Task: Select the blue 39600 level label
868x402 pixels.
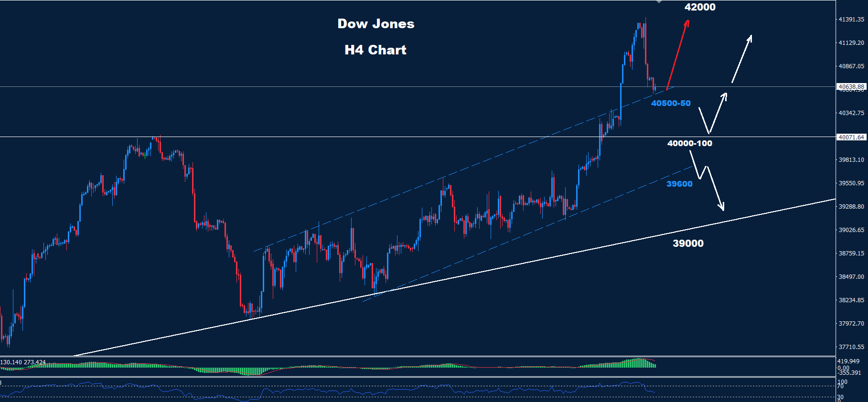Action: (x=679, y=184)
